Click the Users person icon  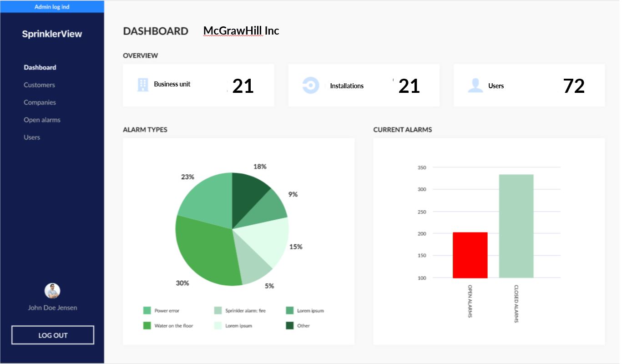click(475, 86)
